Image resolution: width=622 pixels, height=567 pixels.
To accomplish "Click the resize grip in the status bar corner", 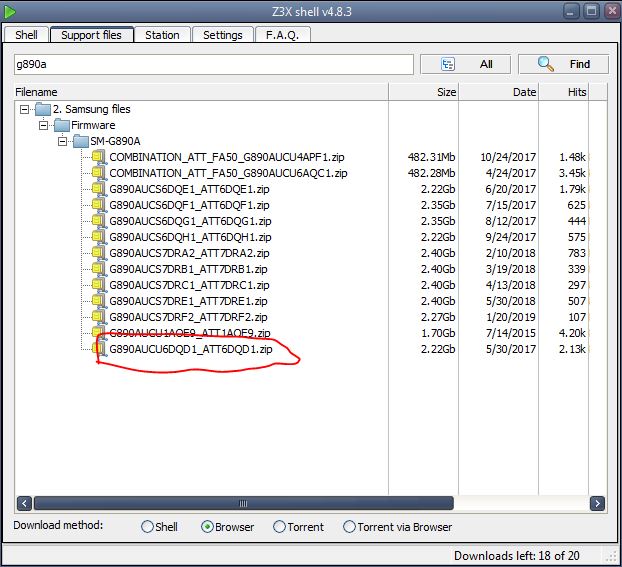I will coord(611,556).
